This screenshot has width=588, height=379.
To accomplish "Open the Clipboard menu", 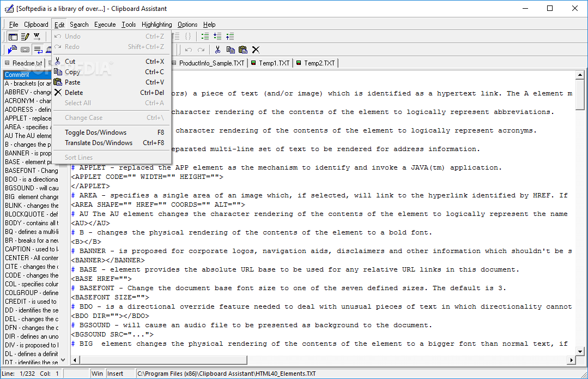I will click(36, 25).
